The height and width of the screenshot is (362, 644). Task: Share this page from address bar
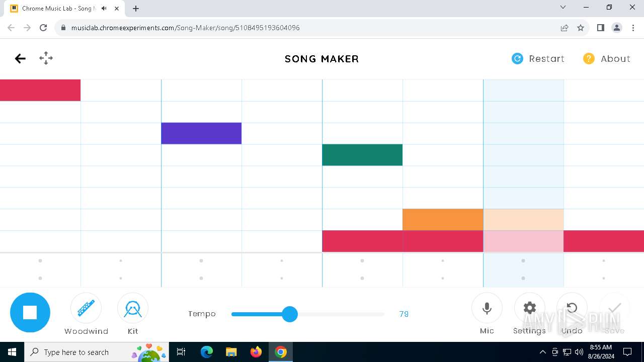tap(565, 28)
